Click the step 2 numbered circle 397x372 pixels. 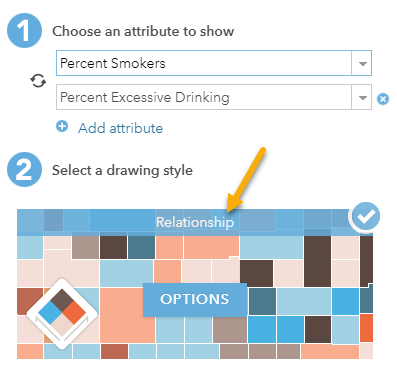point(25,169)
